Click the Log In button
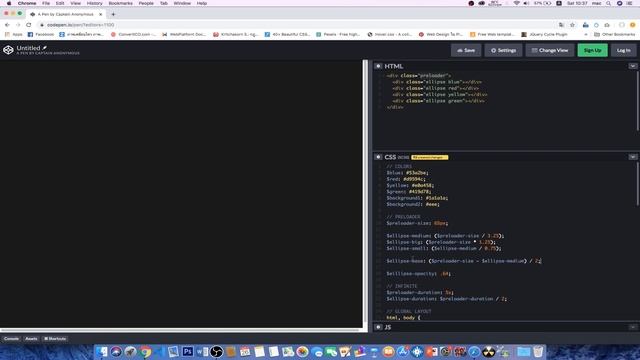 623,50
